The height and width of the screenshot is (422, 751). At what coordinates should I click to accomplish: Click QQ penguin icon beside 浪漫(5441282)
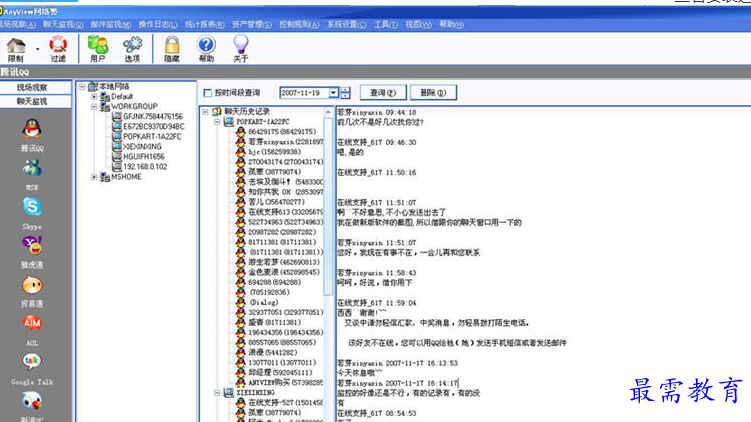click(x=241, y=352)
